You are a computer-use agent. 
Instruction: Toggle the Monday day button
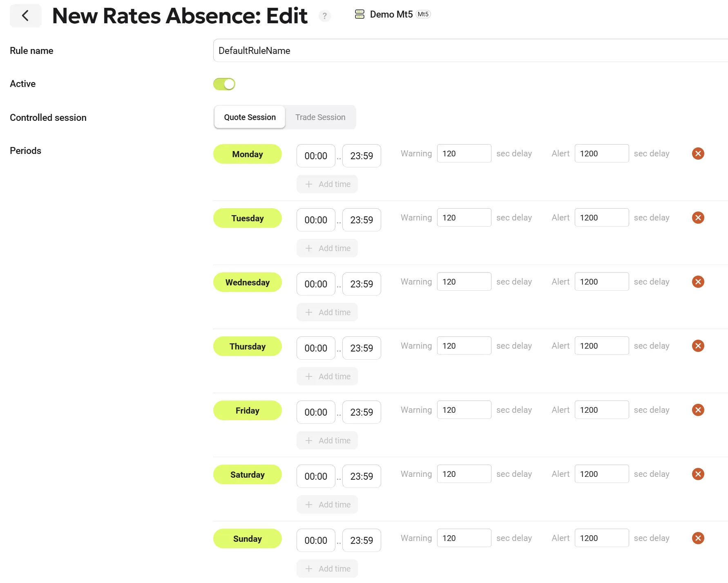coord(247,154)
